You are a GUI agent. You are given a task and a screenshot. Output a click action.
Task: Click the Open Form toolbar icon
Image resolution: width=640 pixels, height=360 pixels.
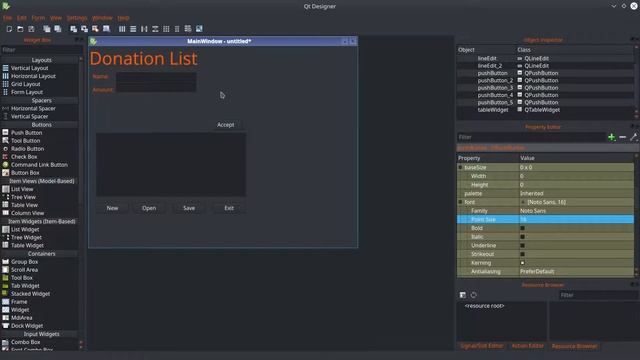click(20, 29)
